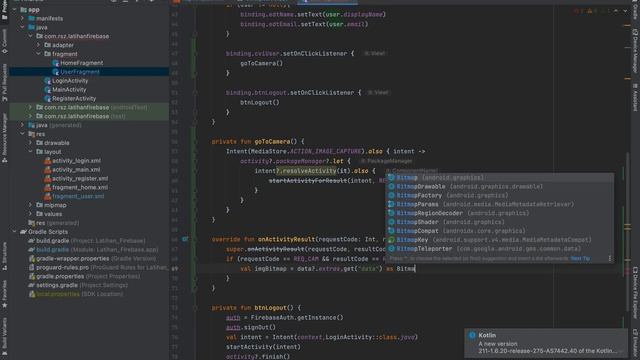Click the Next Tip link
Viewport: 640px width, 360px height.
(x=580, y=258)
